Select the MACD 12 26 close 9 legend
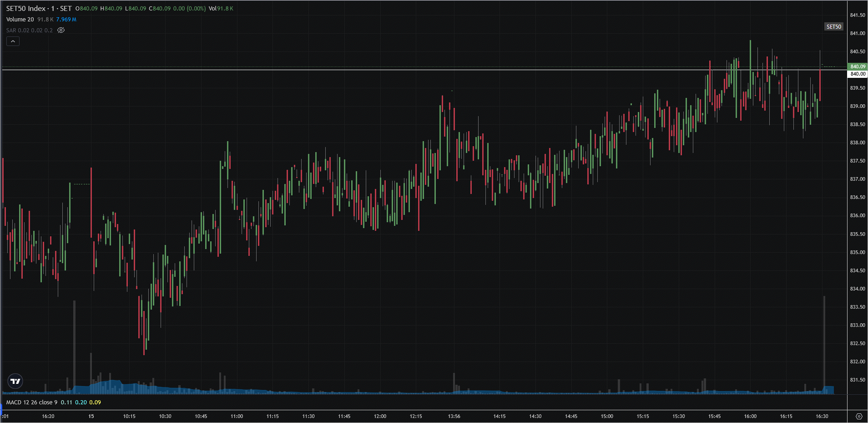Viewport: 868px width, 423px height. pos(32,403)
